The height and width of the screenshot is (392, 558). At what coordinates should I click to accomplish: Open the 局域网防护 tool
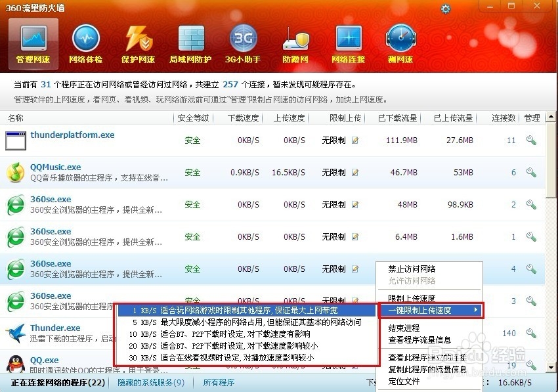pyautogui.click(x=190, y=43)
